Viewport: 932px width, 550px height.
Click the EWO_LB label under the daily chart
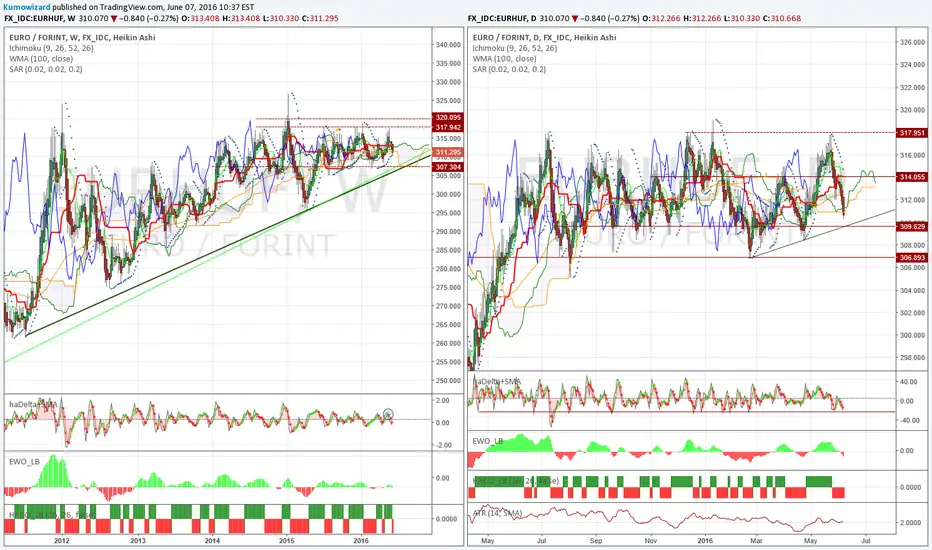(x=487, y=441)
